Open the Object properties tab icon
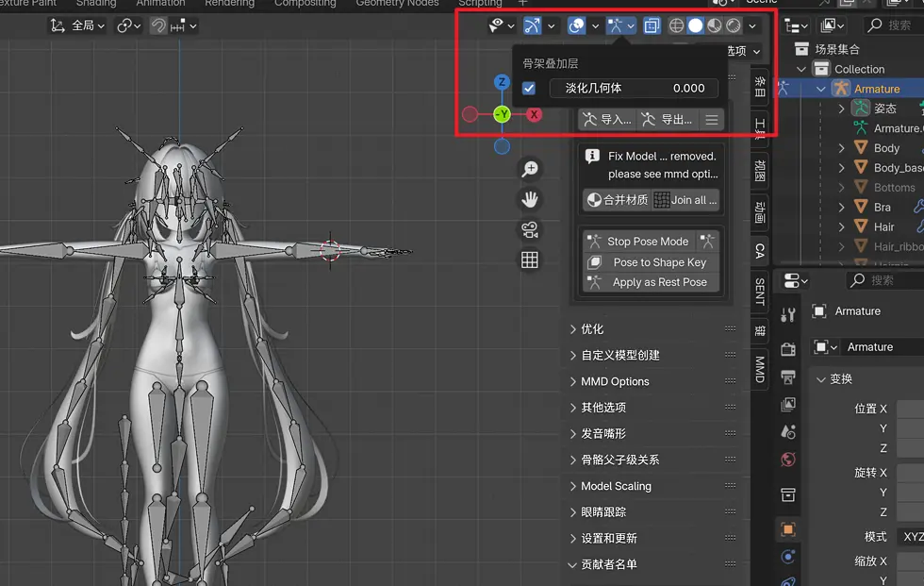This screenshot has height=586, width=924. click(x=788, y=528)
